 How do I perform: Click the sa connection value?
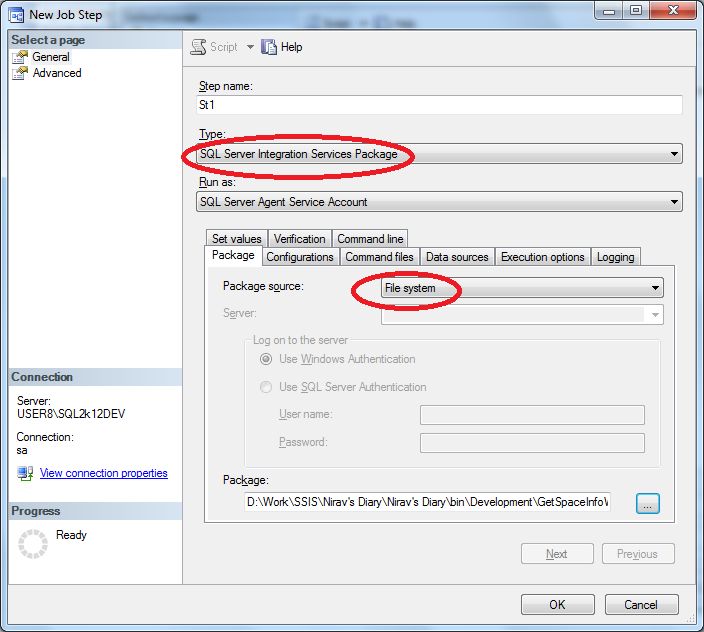coord(22,451)
